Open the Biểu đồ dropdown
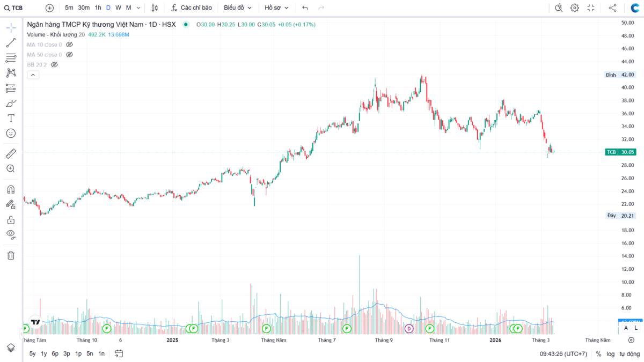This screenshot has width=644, height=362. [238, 8]
